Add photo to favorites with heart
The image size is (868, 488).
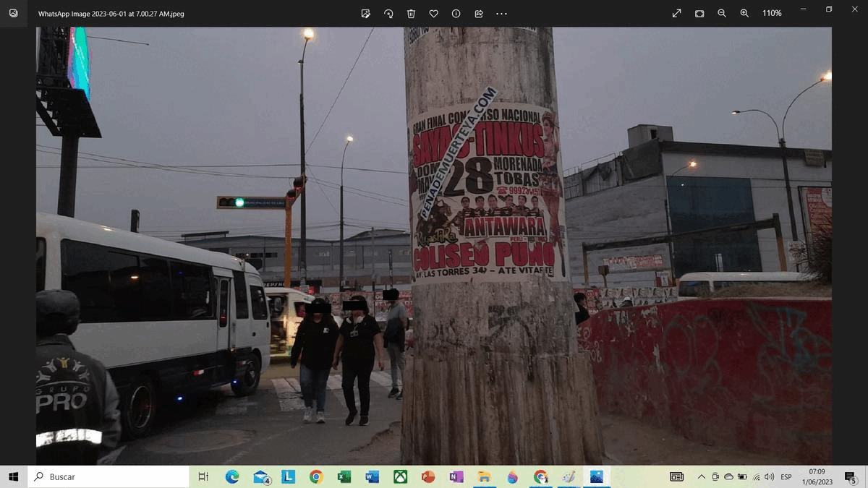pos(433,14)
